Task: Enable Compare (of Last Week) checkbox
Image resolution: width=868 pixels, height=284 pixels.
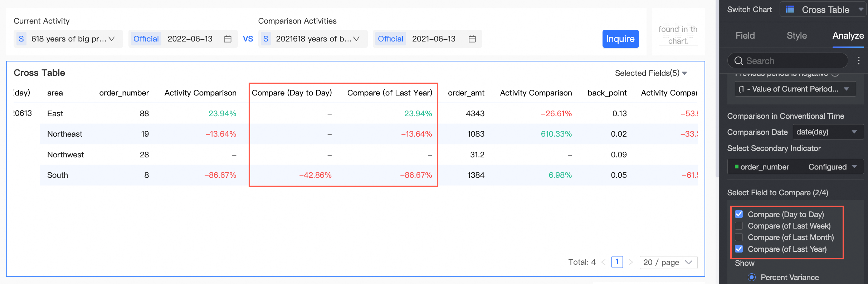Action: click(x=739, y=226)
